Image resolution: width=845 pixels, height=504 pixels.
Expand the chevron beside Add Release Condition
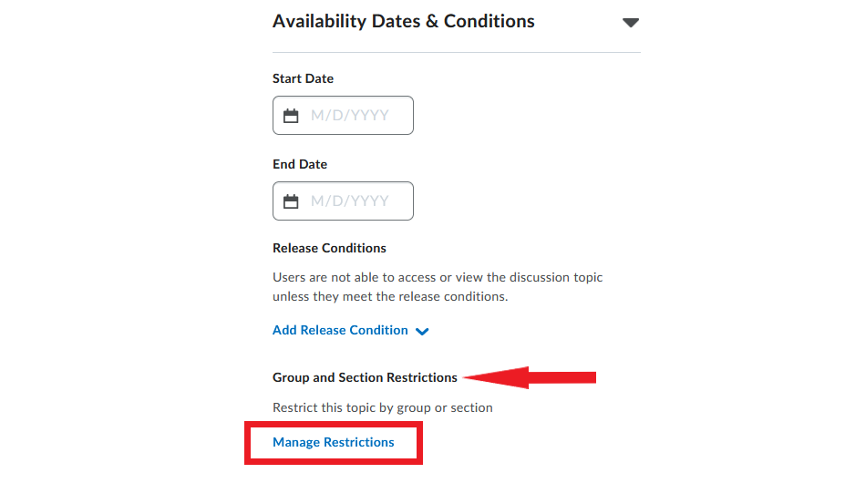(422, 332)
